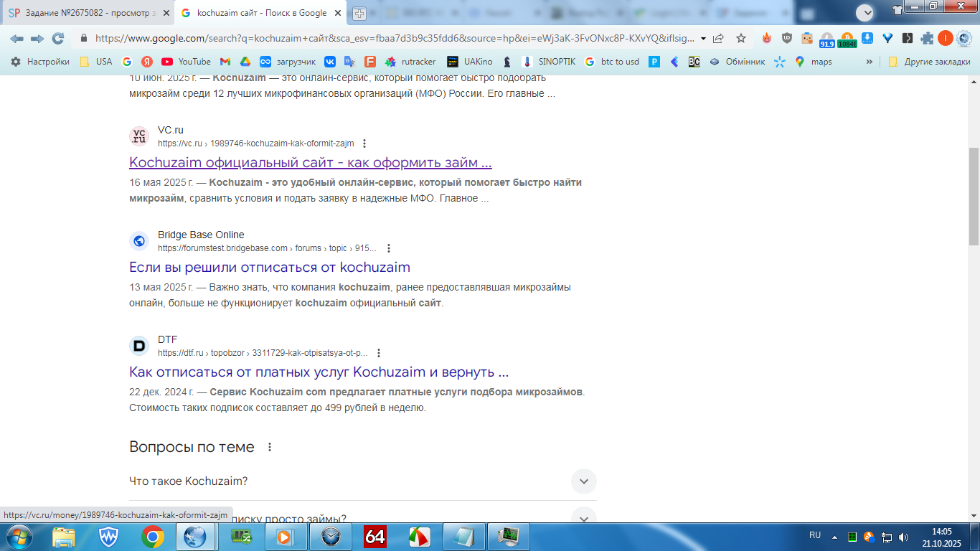Viewport: 980px width, 551px height.
Task: Open the clock app in taskbar
Action: [x=331, y=537]
